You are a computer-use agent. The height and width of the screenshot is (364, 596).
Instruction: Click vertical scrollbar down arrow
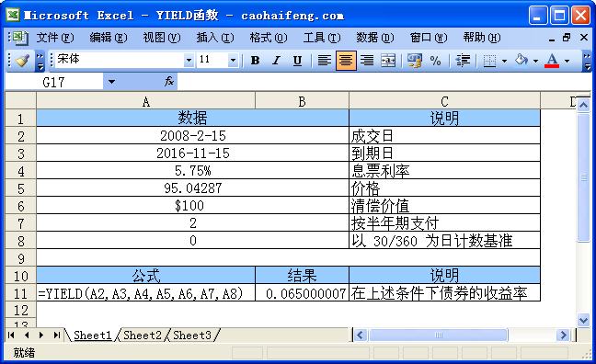coord(583,320)
